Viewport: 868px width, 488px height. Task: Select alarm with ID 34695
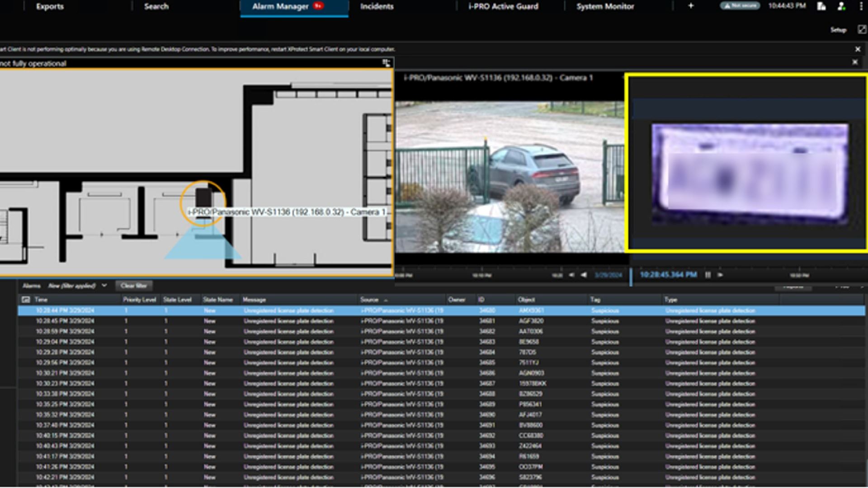click(x=442, y=467)
